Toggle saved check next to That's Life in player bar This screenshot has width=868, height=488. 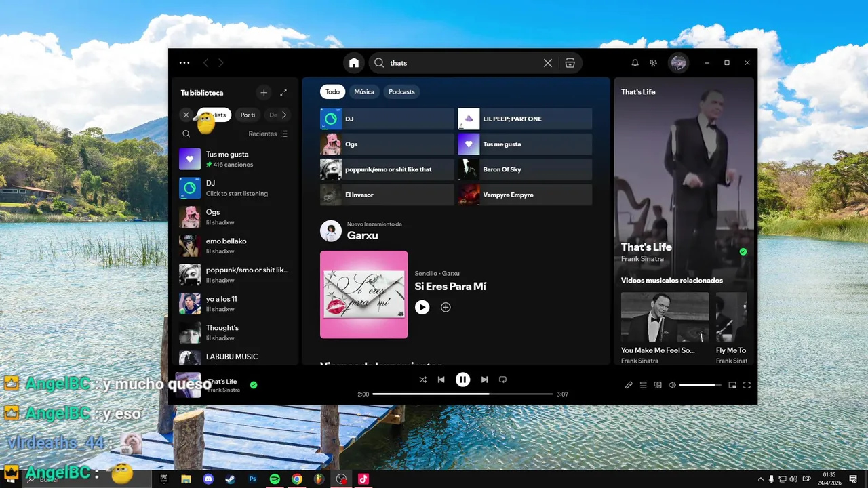[254, 385]
